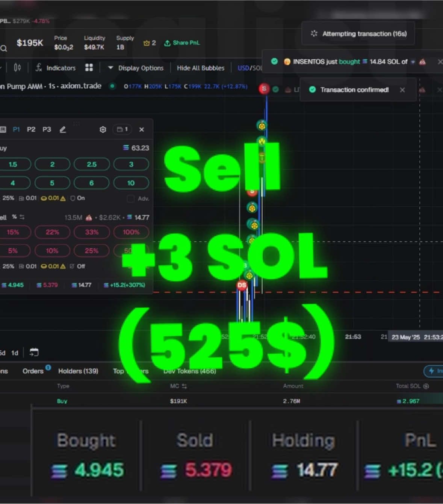The height and width of the screenshot is (504, 443).
Task: Open the chart grid layout selector
Action: pyautogui.click(x=89, y=68)
